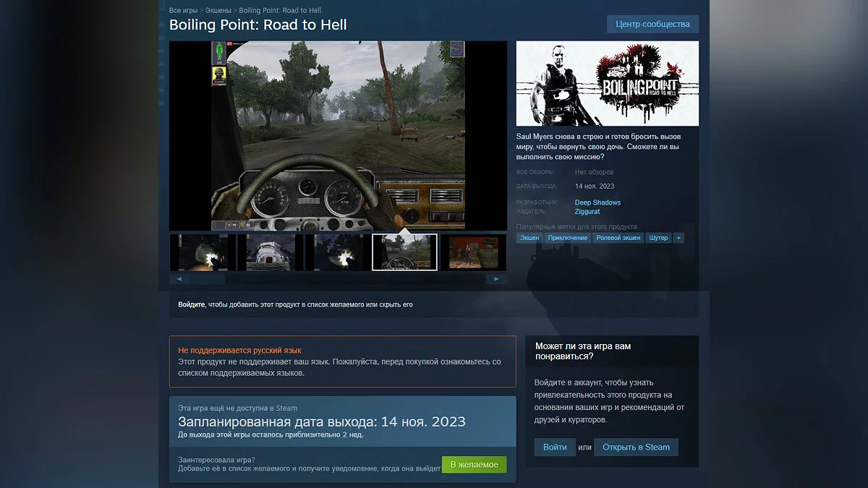Image resolution: width=868 pixels, height=488 pixels.
Task: Click the screenshot strip scrollbar track
Action: (337, 279)
